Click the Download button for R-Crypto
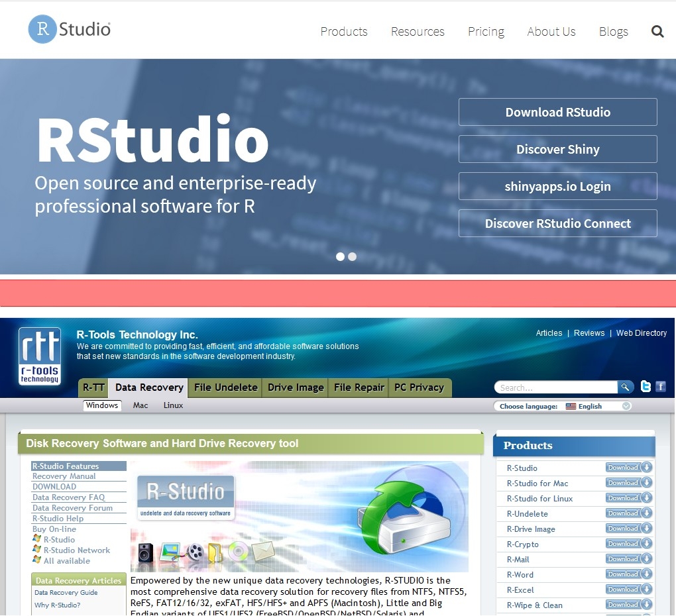 (628, 544)
